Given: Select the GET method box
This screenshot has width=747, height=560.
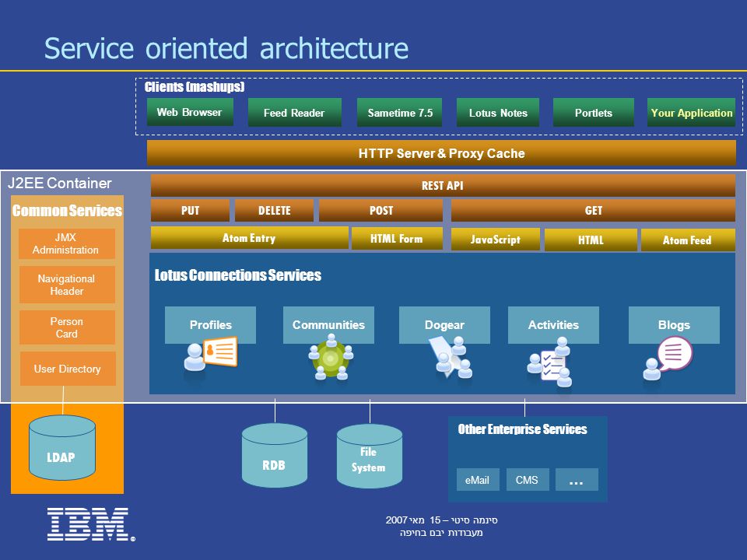Looking at the screenshot, I should click(x=593, y=211).
